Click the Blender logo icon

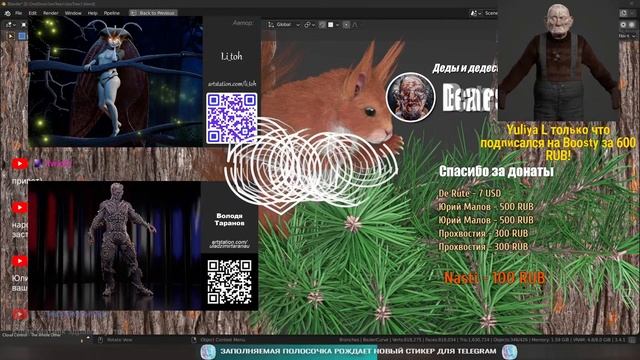coord(7,13)
